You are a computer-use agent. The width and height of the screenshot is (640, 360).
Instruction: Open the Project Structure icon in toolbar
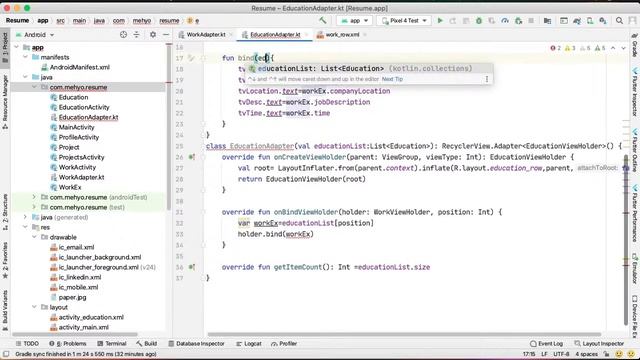click(547, 20)
